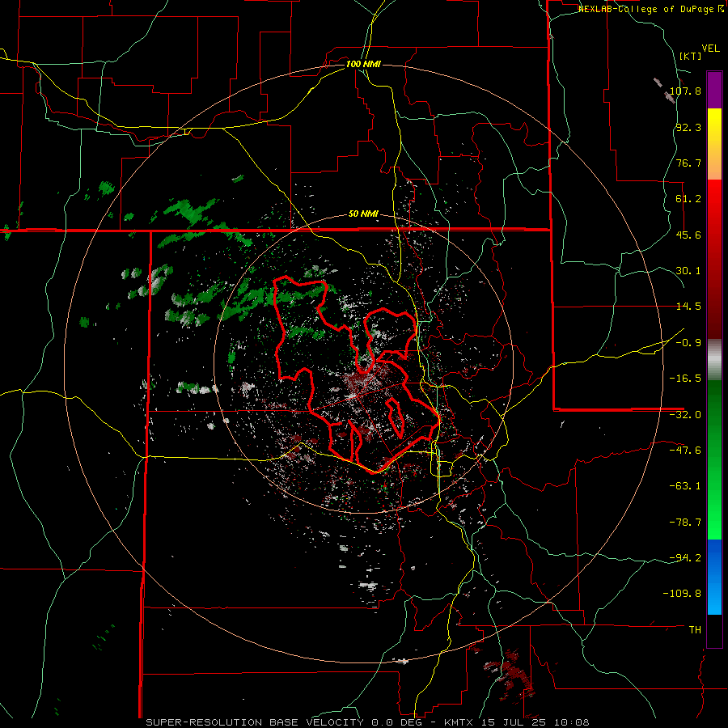
Task: Select the -109.8 velocity scale value
Action: pos(682,594)
